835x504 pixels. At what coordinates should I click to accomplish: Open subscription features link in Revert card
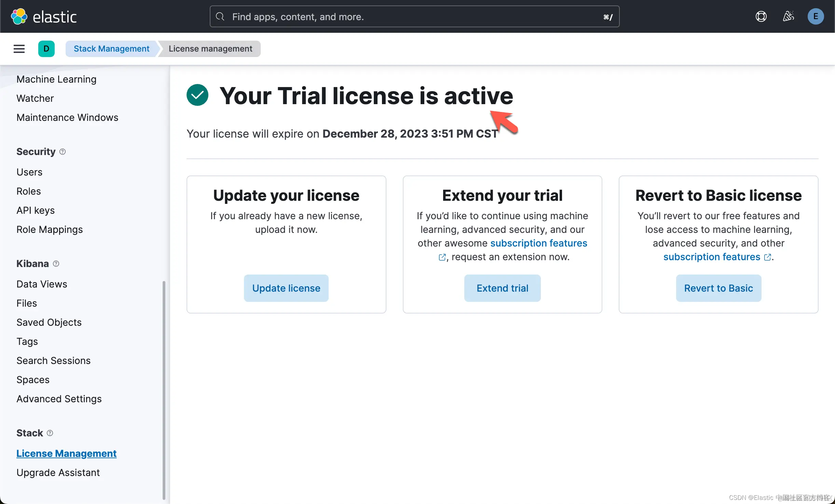(x=712, y=257)
